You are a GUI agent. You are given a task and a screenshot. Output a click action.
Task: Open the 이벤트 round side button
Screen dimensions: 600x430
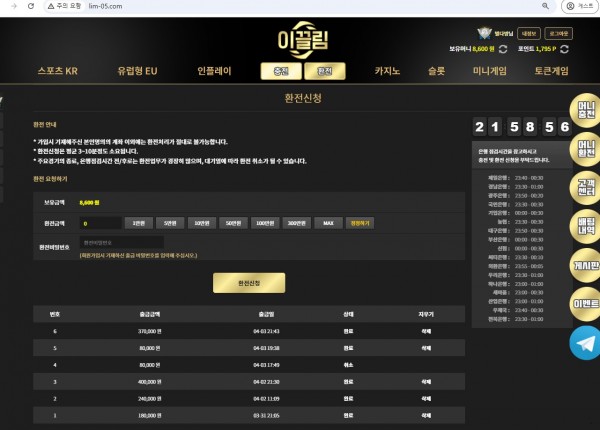coord(585,304)
